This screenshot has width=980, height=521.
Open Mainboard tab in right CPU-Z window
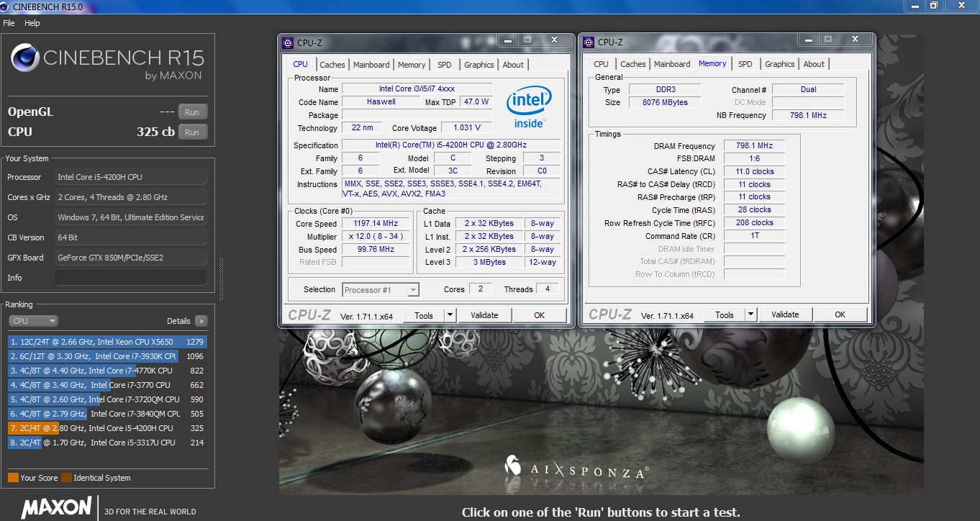click(672, 64)
